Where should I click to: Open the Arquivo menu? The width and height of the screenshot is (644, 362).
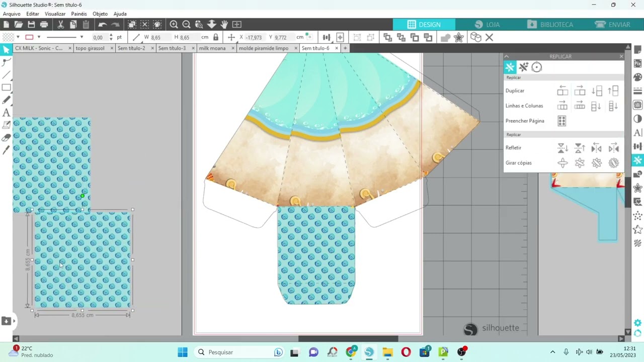[12, 14]
